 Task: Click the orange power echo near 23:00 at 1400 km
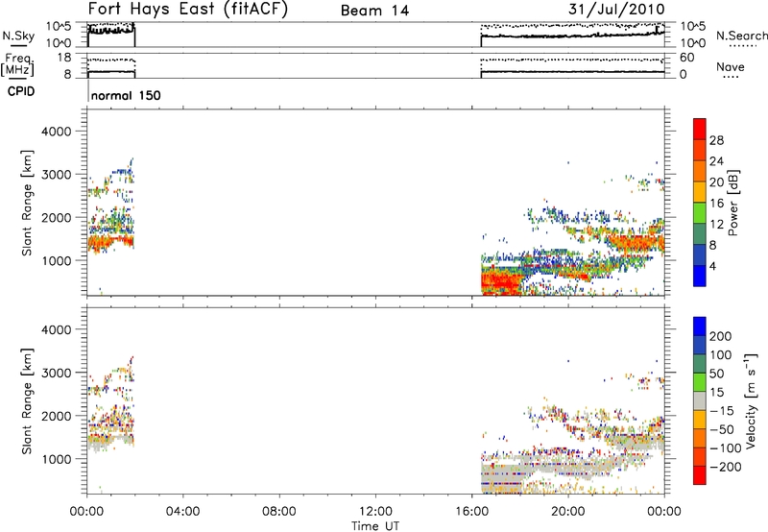tap(635, 241)
